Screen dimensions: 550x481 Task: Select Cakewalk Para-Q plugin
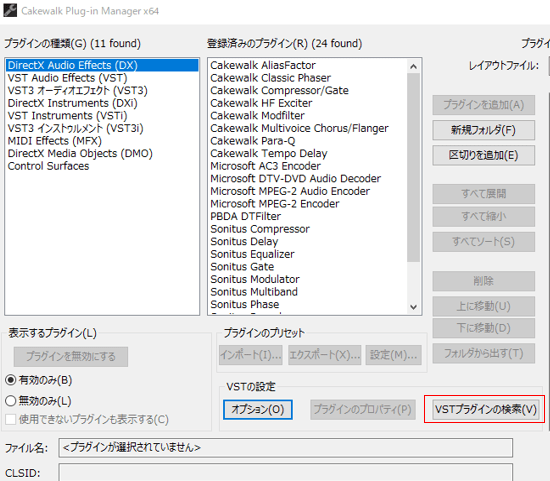tap(308, 141)
